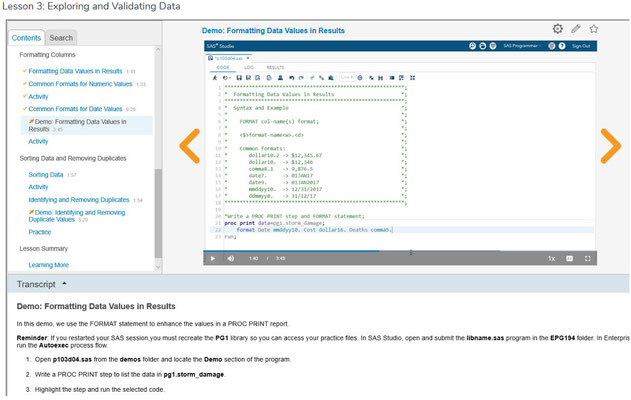Click the Sign Out link
The height and width of the screenshot is (400, 631).
tap(581, 46)
